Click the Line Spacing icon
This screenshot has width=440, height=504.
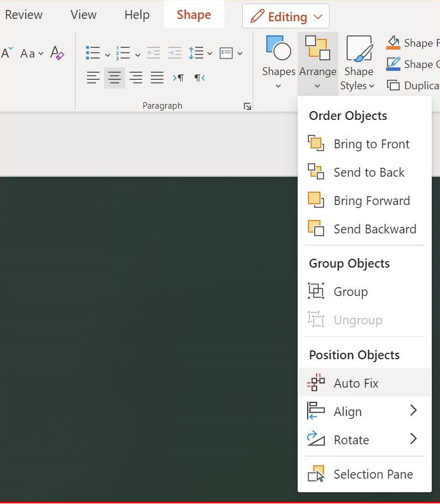[x=196, y=53]
